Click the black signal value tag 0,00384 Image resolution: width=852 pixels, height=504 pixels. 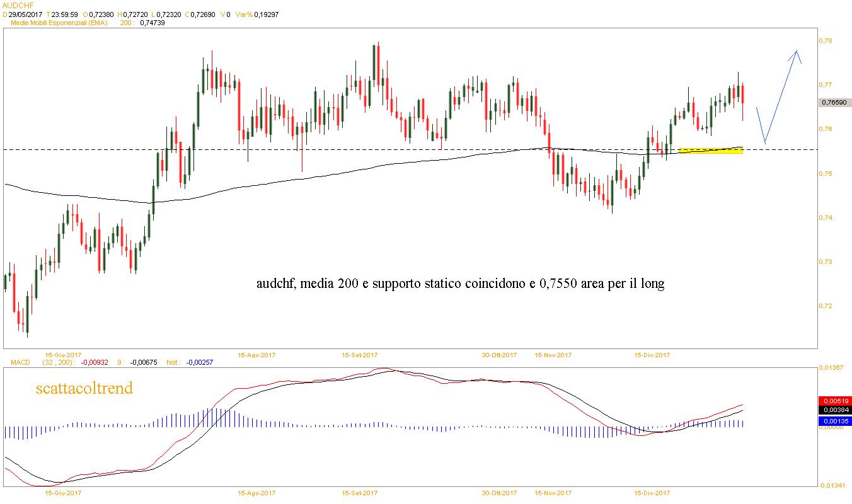[834, 410]
